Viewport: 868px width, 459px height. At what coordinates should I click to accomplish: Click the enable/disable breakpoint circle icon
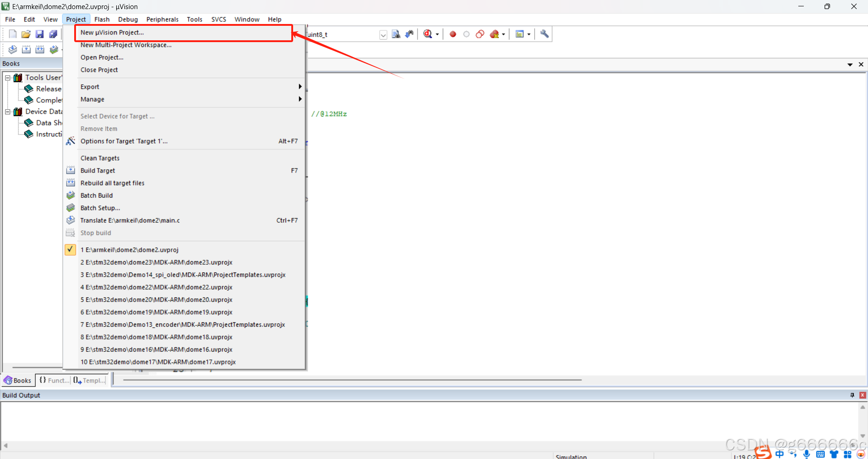466,34
